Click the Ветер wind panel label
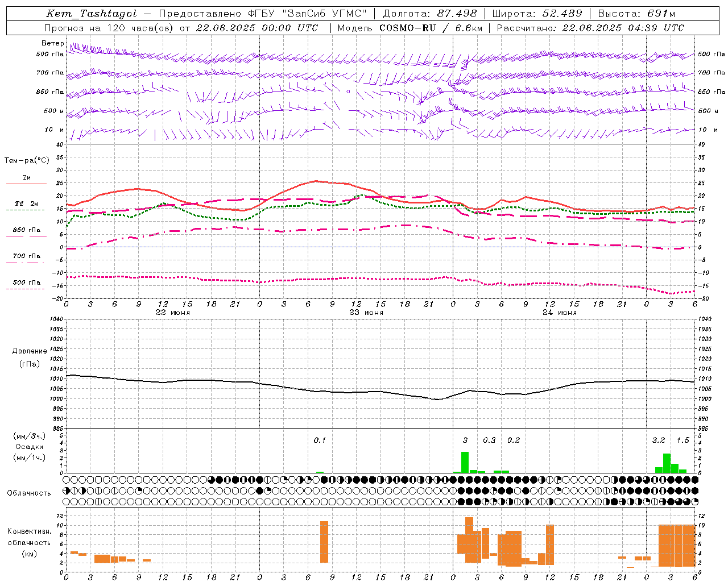This screenshot has width=728, height=582. pos(52,43)
